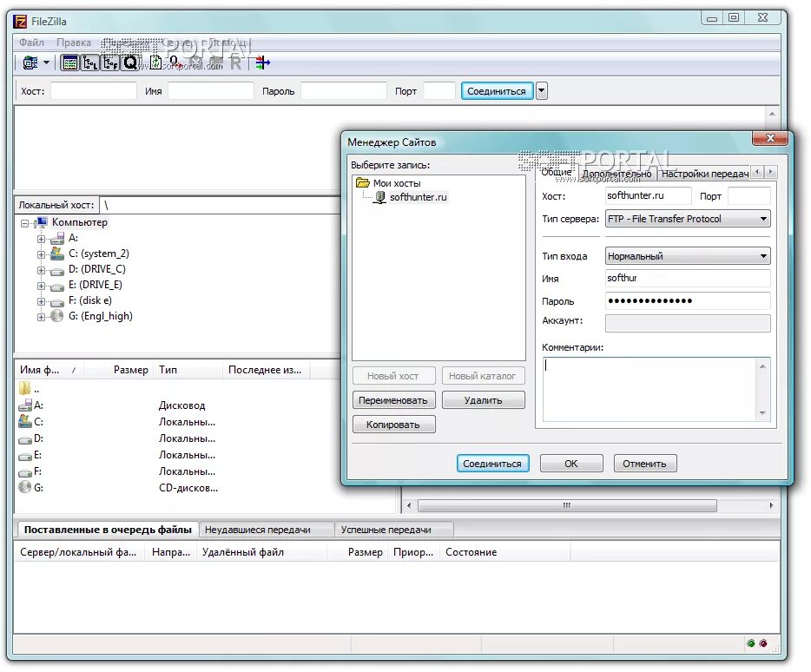Screen dimensions: 811x672
Task: Click the Мои хосты folder icon in Site Manager
Action: click(363, 182)
